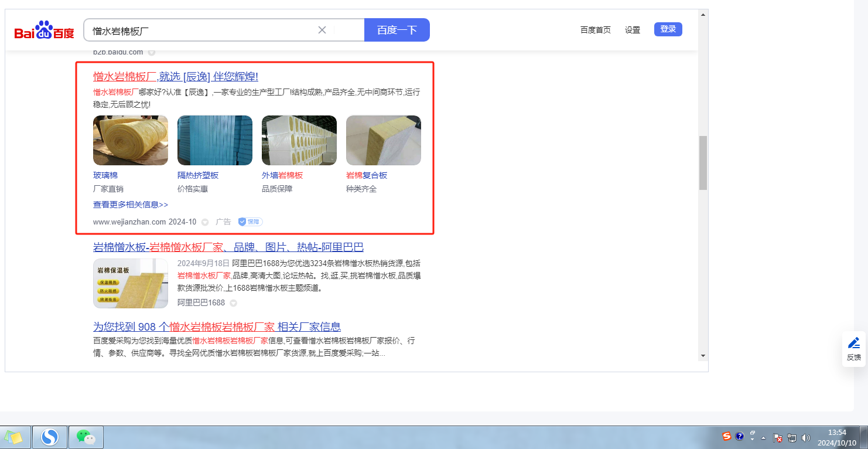Click the scrollbar down arrow
Screen dimensions: 868x449
tap(703, 355)
